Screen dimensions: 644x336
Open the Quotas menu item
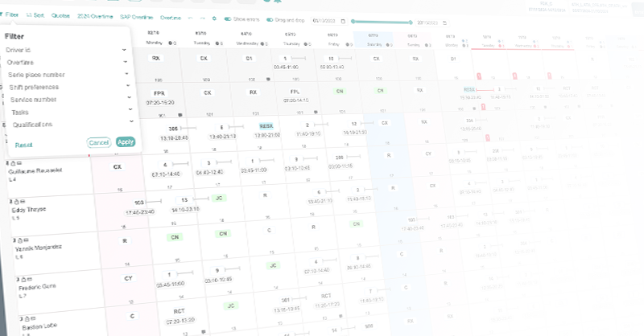point(60,15)
